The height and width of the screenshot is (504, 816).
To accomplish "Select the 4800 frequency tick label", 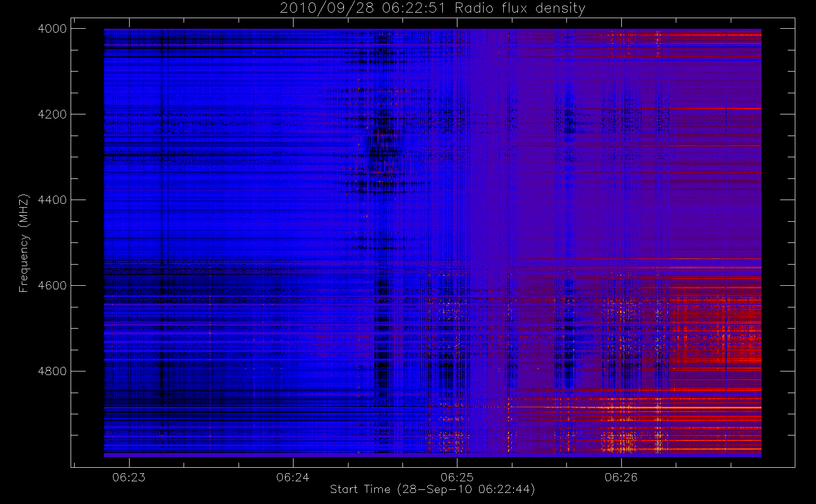I will click(x=52, y=371).
